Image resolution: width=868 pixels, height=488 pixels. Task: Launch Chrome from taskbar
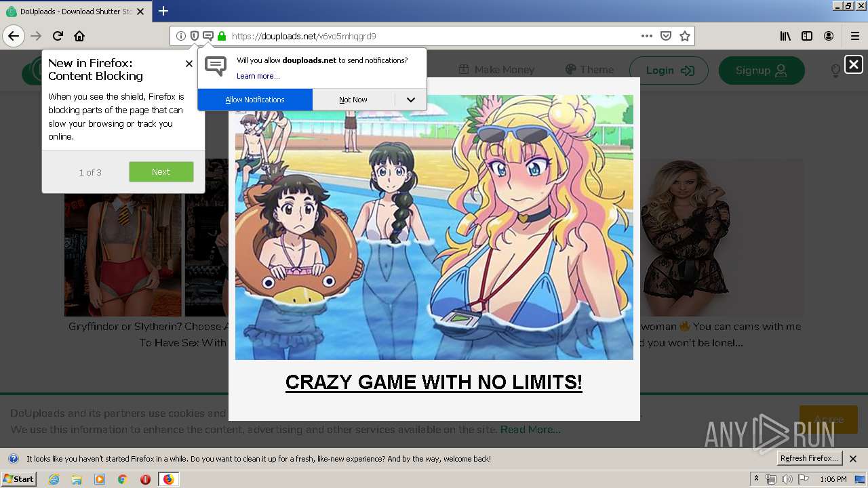(123, 479)
